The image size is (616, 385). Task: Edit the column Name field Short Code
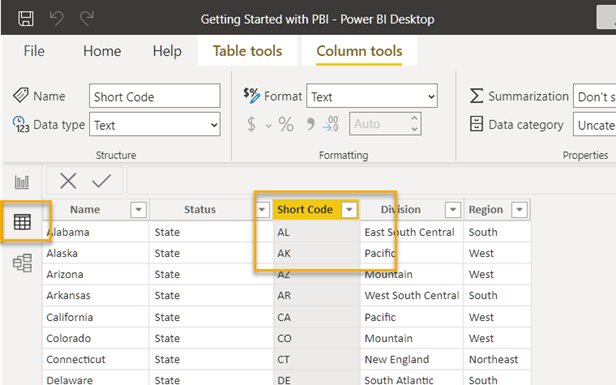coord(155,95)
